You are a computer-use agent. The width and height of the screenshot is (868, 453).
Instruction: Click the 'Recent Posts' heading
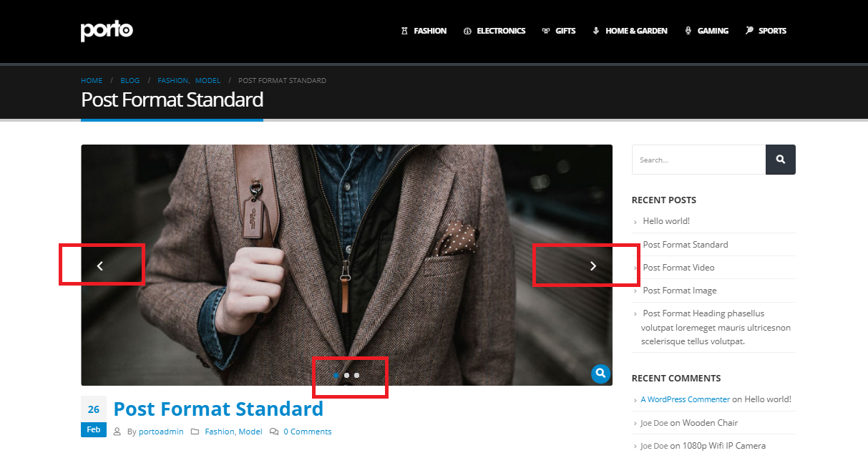point(664,200)
